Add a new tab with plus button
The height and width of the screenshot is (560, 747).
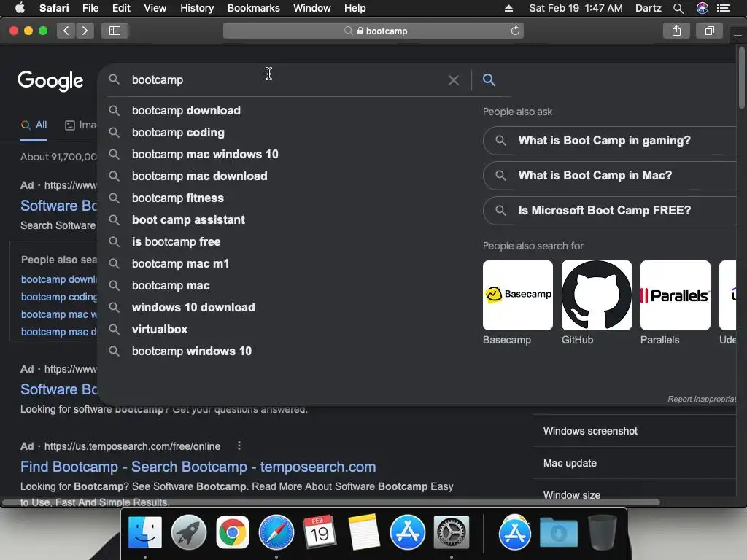[x=738, y=35]
